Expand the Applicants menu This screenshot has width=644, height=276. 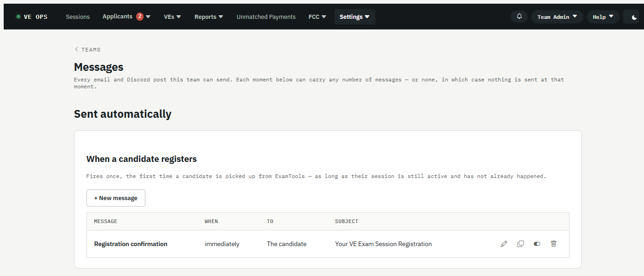(x=126, y=17)
